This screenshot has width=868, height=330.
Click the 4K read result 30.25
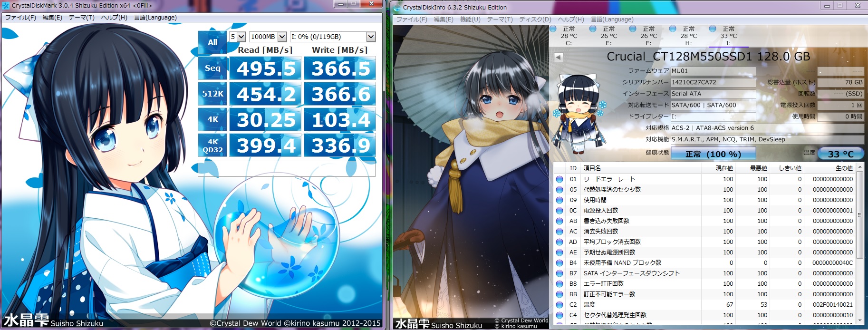[265, 120]
